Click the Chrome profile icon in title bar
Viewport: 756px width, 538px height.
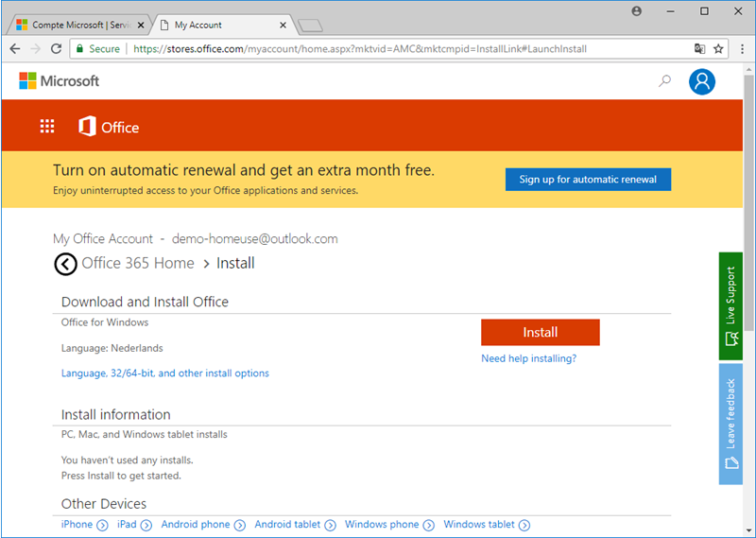(x=636, y=11)
